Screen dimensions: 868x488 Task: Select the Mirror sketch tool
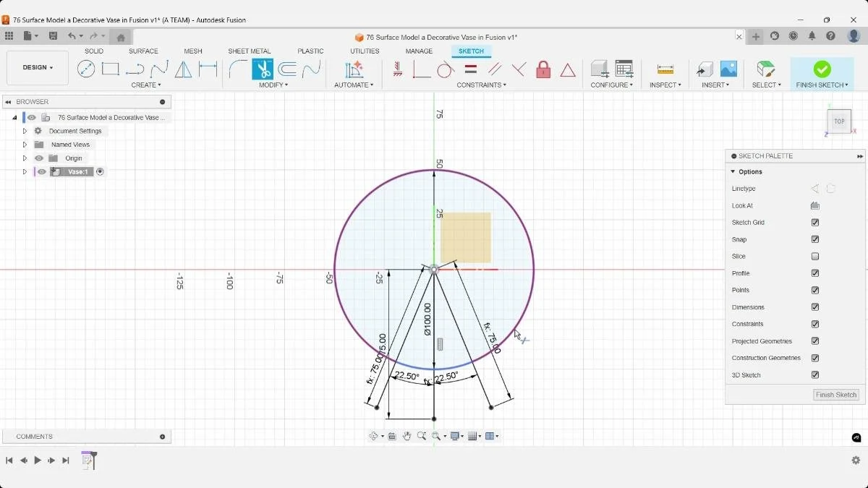[x=184, y=69]
